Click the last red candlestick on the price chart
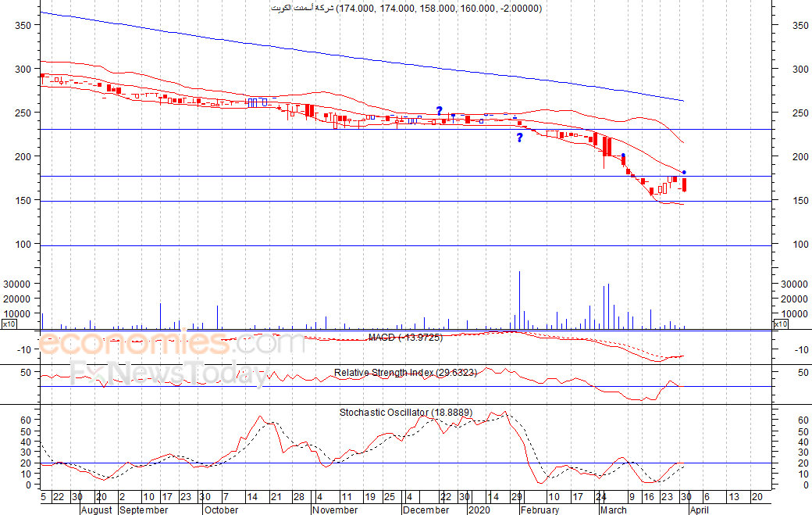Viewport: 812px width, 515px height. coord(685,184)
